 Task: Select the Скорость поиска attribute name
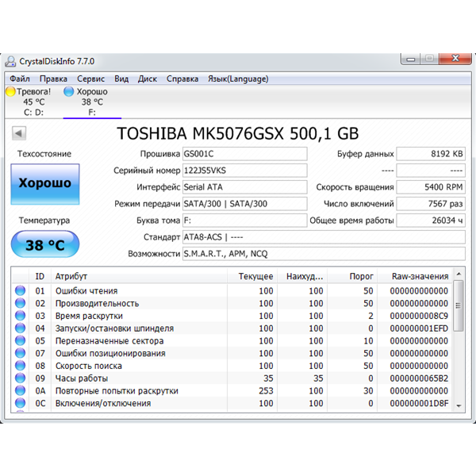coord(88,366)
